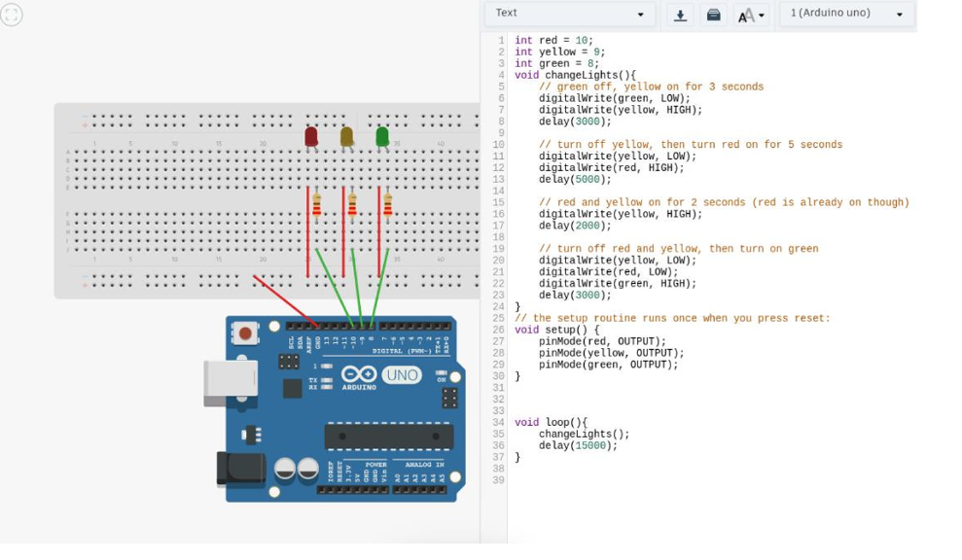Click code line 'int red = 10;'

[553, 41]
